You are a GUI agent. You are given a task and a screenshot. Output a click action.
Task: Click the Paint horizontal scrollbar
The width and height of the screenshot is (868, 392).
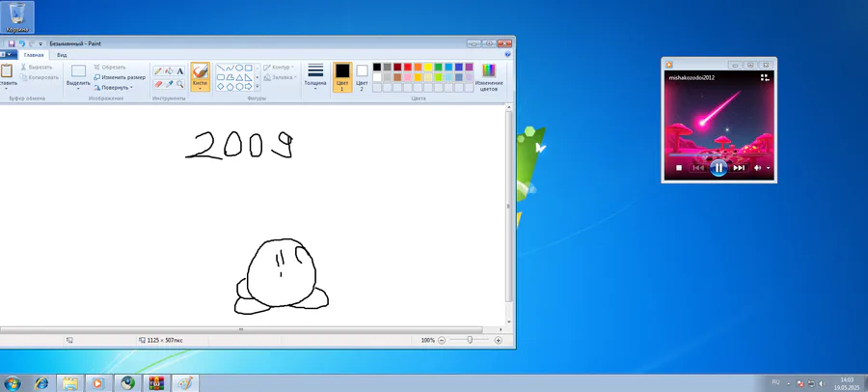pyautogui.click(x=241, y=329)
